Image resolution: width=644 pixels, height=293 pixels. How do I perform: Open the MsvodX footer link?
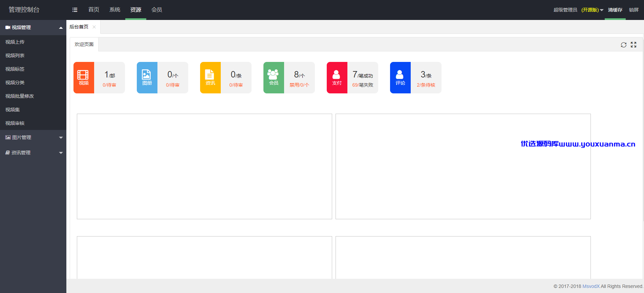[591, 286]
